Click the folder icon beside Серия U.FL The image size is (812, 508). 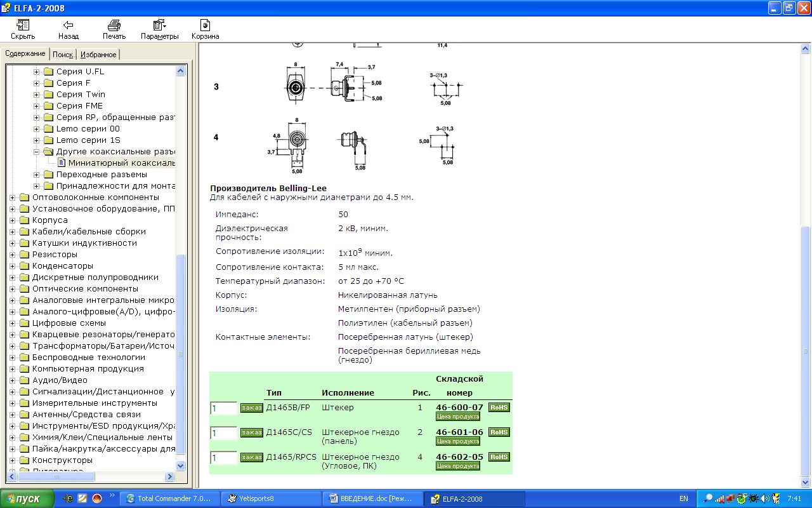(x=48, y=72)
